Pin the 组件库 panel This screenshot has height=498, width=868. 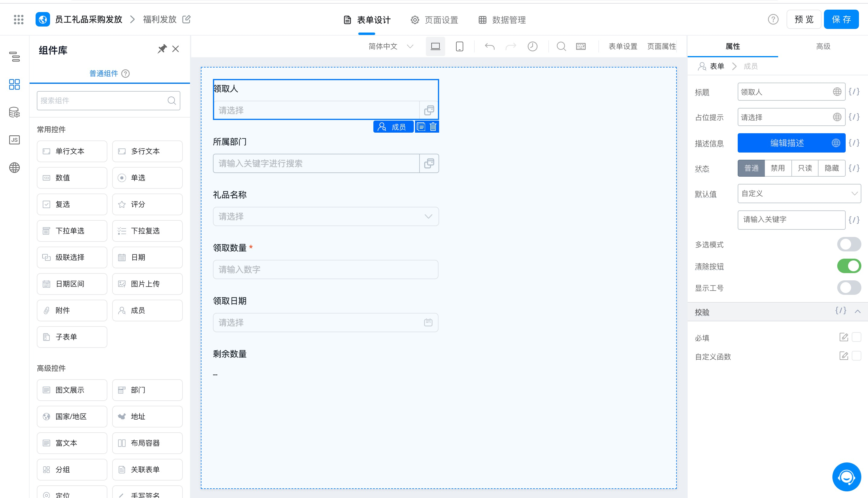(x=162, y=49)
